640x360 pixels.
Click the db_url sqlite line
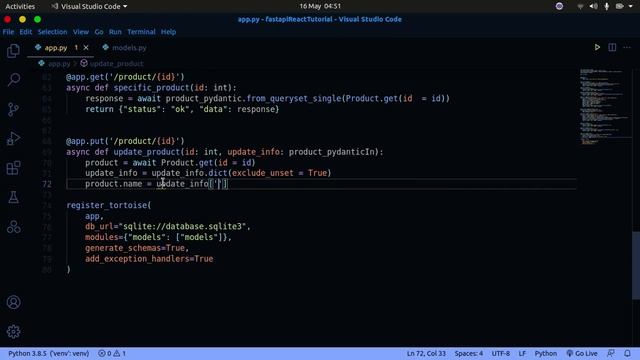(x=168, y=227)
